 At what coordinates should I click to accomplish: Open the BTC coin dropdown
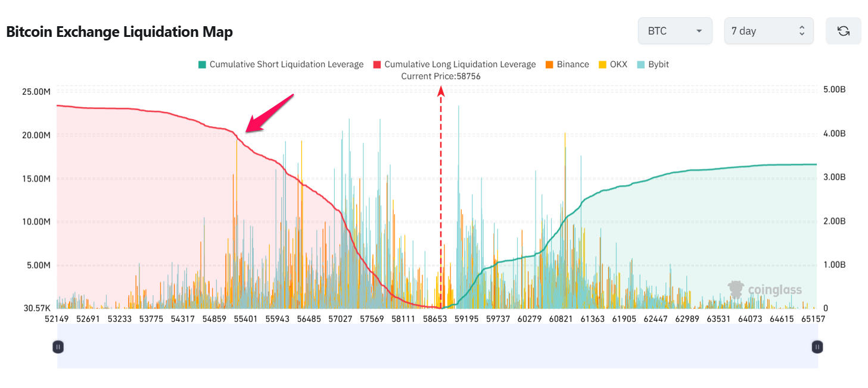click(675, 31)
